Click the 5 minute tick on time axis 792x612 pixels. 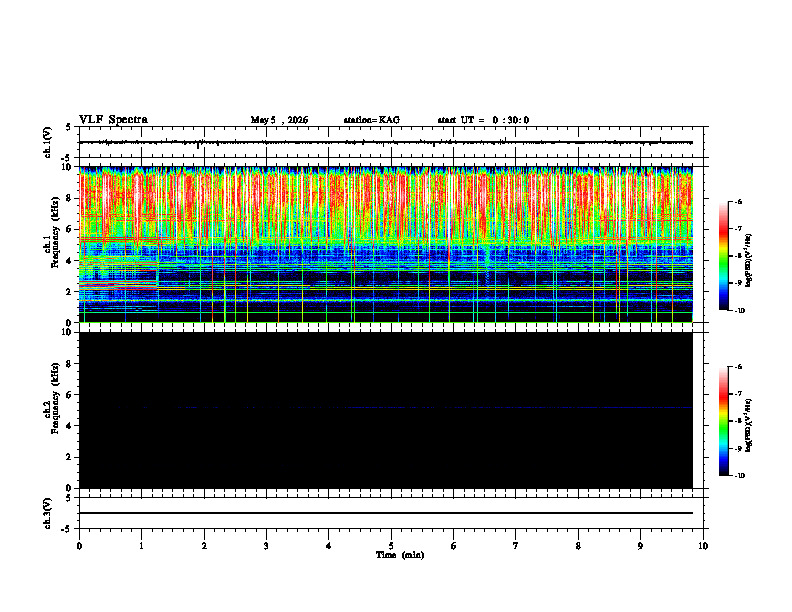(391, 546)
